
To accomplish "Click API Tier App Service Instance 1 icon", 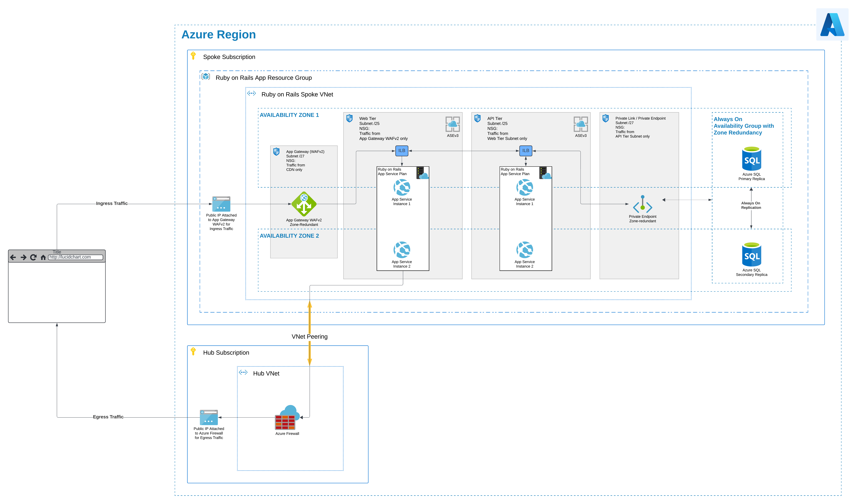I will tap(525, 187).
